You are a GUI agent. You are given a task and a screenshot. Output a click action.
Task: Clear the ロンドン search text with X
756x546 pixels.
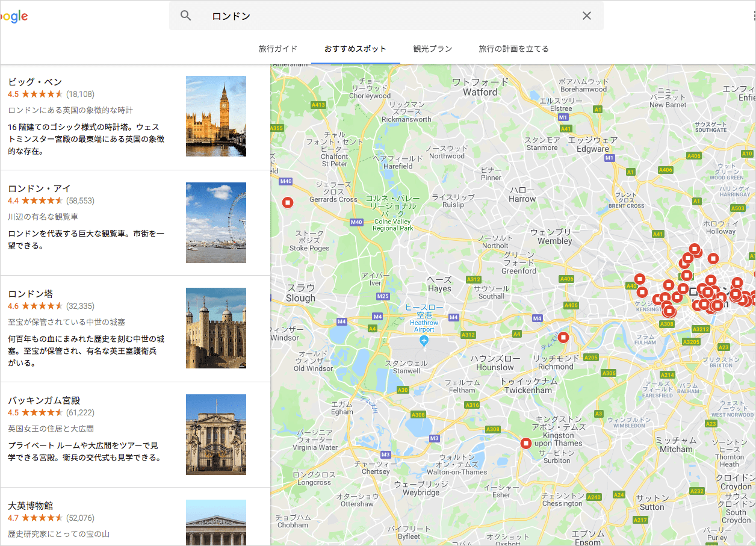[x=587, y=16]
